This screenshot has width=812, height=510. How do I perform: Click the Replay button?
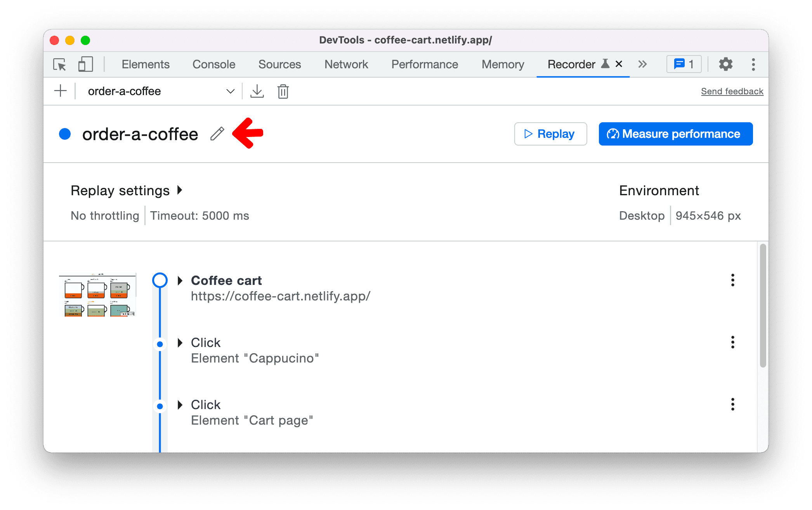(x=550, y=134)
